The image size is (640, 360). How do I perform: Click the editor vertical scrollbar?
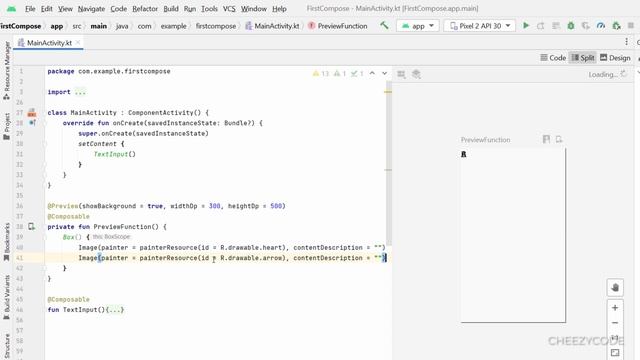click(389, 163)
